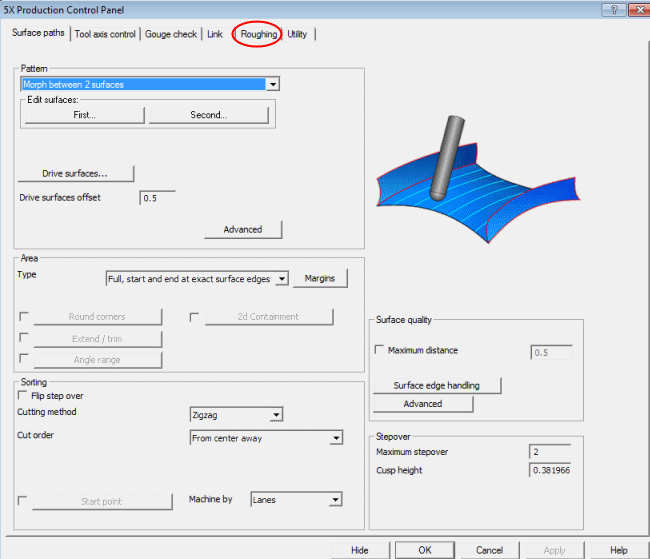The image size is (650, 559).
Task: Click the Drive surfaces... button
Action: (x=75, y=174)
